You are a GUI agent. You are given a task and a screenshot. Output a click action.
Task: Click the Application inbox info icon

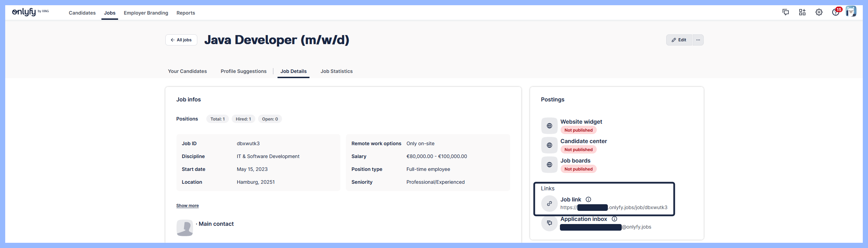pos(614,219)
